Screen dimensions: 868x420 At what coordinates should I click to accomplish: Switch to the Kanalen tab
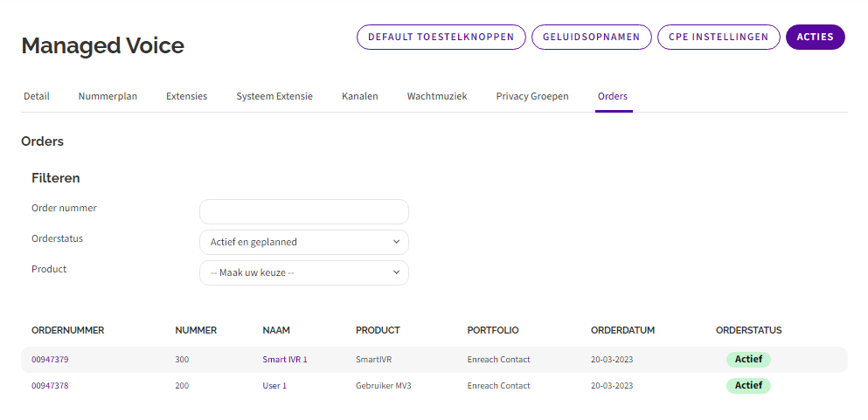point(359,96)
